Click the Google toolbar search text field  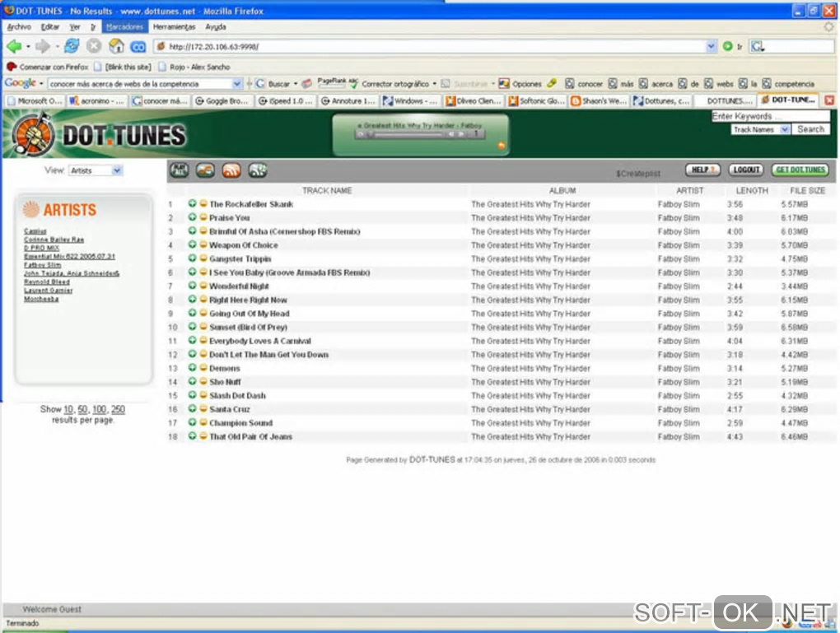tap(140, 84)
